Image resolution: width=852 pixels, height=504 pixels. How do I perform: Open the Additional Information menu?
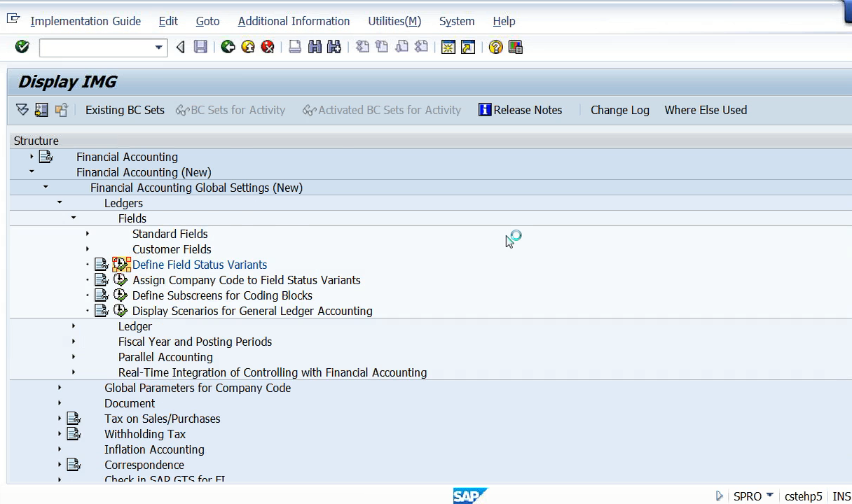(x=294, y=21)
